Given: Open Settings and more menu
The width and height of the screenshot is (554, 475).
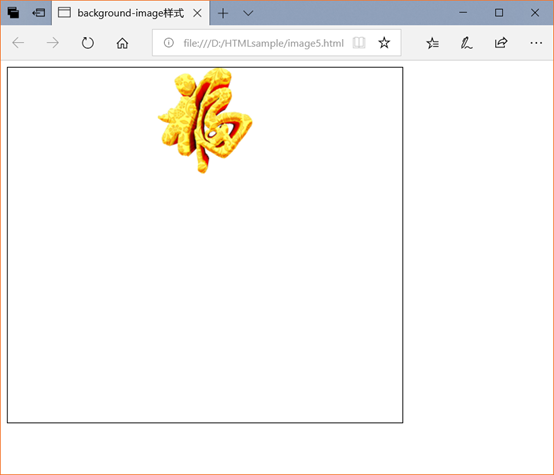Looking at the screenshot, I should [x=536, y=43].
